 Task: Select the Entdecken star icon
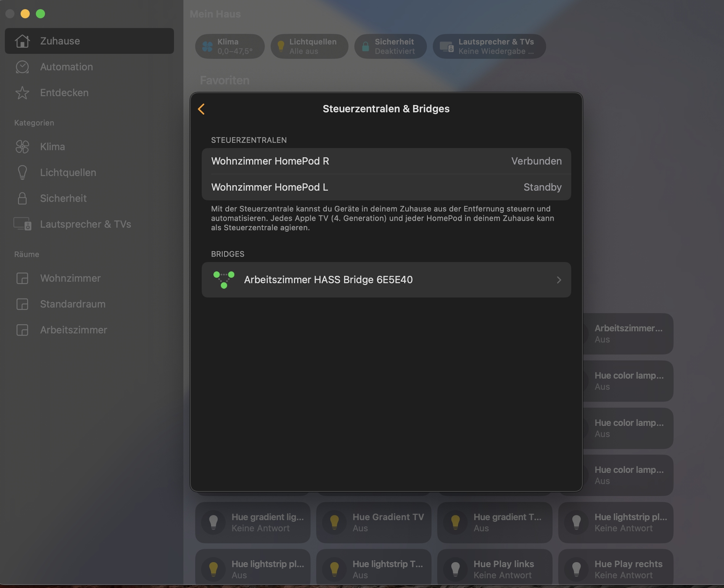pos(22,93)
